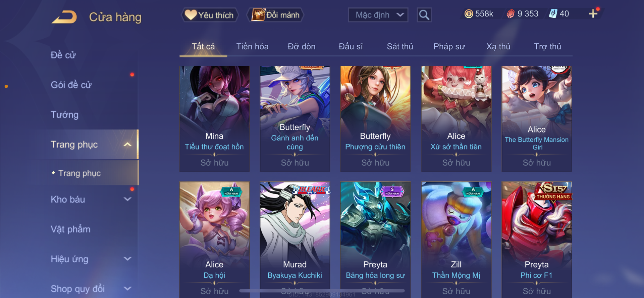Screen dimensions: 644x298
Task: Collapse the Trang phục sidebar section
Action: [x=127, y=144]
